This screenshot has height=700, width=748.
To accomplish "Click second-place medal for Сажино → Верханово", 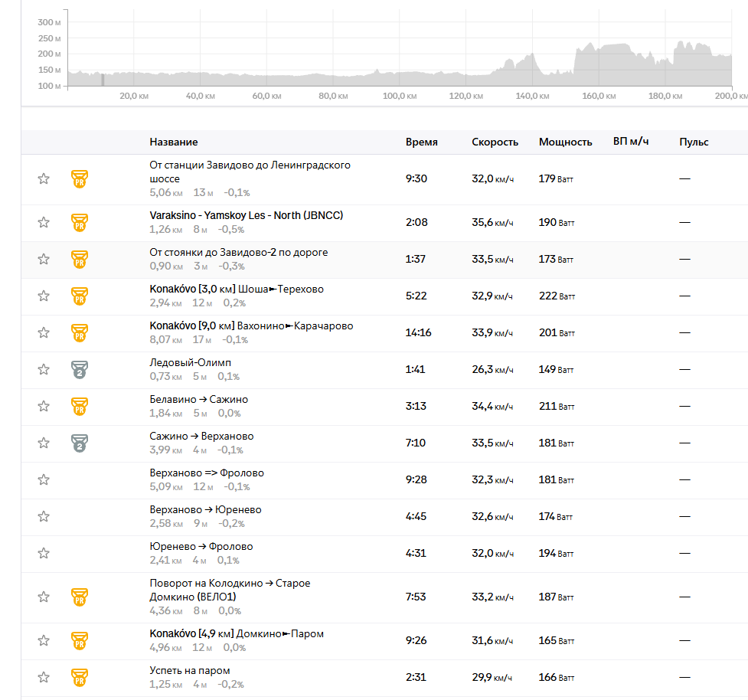I will click(x=80, y=443).
